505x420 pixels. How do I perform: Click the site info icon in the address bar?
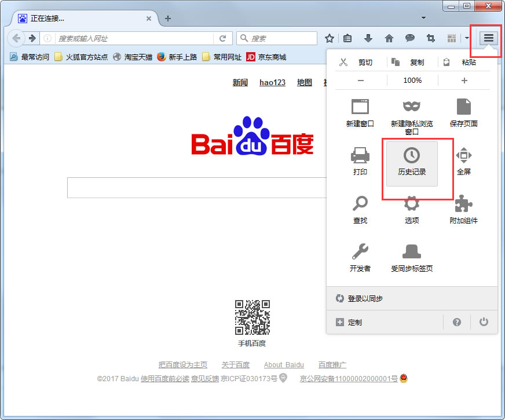[47, 38]
